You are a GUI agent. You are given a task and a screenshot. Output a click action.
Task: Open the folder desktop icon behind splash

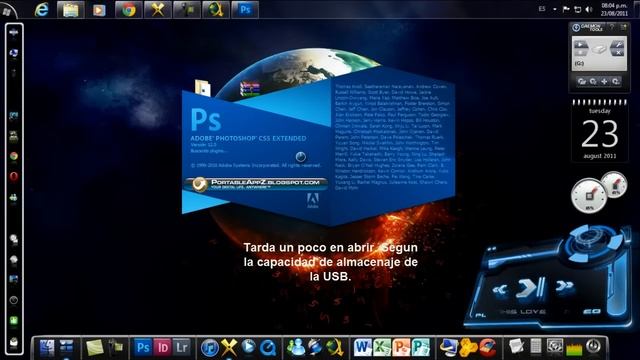(x=203, y=87)
